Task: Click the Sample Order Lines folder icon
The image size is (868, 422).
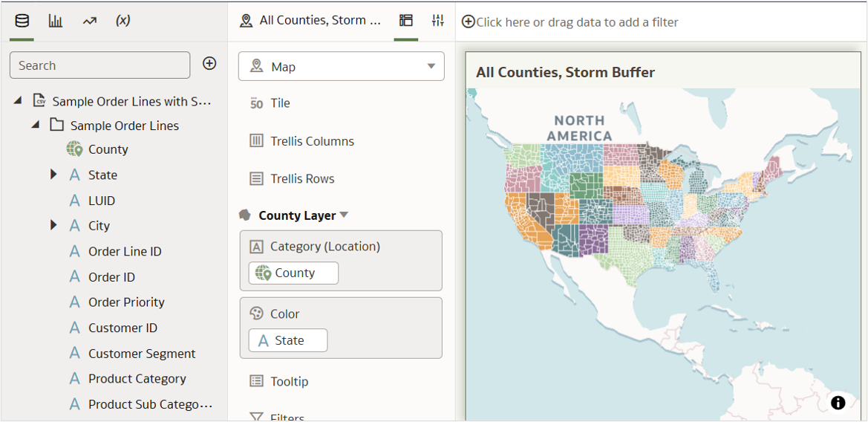Action: (x=56, y=125)
